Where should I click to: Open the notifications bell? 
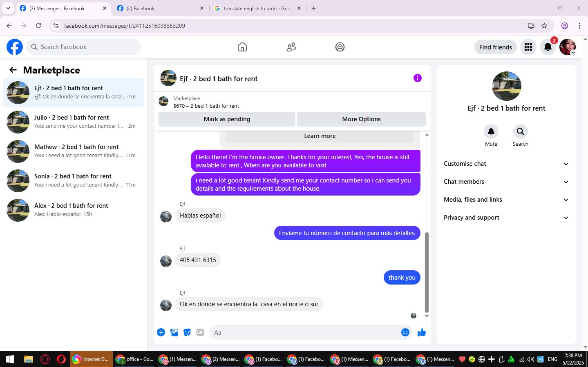tap(548, 47)
